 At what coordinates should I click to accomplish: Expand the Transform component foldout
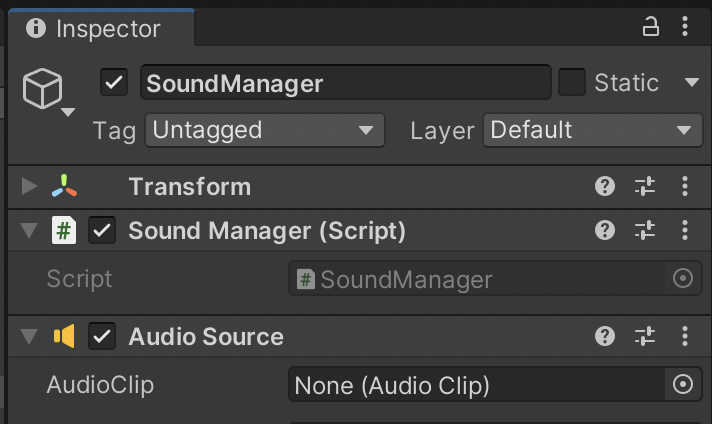point(29,186)
